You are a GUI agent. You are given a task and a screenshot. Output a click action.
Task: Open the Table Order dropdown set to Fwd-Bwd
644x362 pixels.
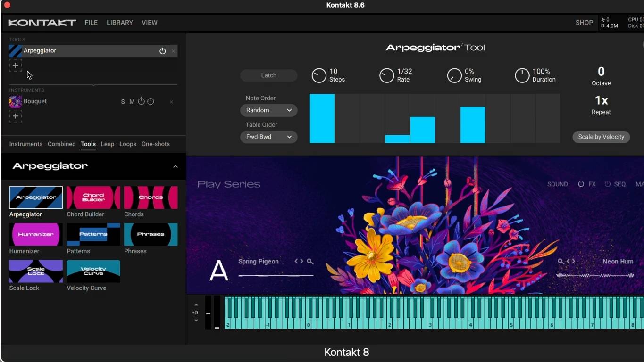tap(269, 137)
